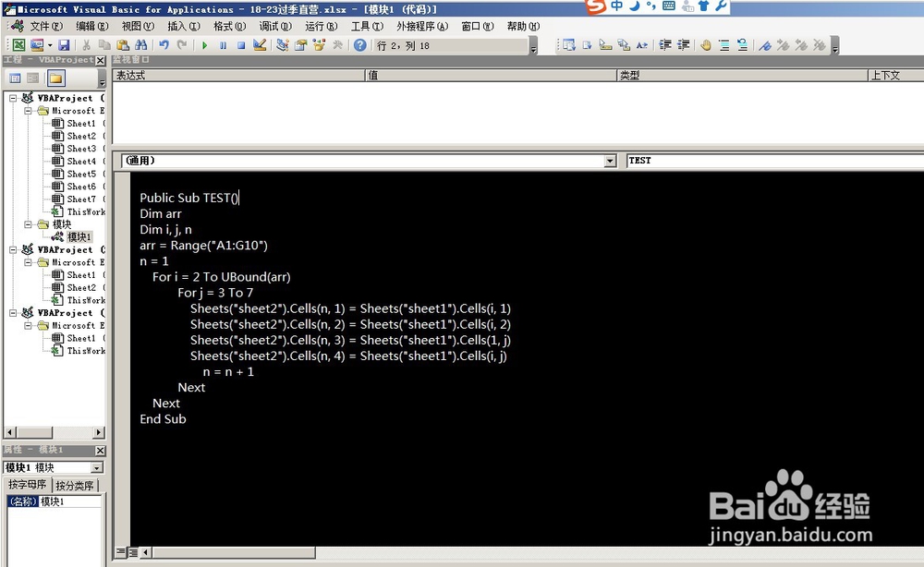Toggle breakpoint with the hand icon
The width and height of the screenshot is (924, 567).
pos(705,45)
